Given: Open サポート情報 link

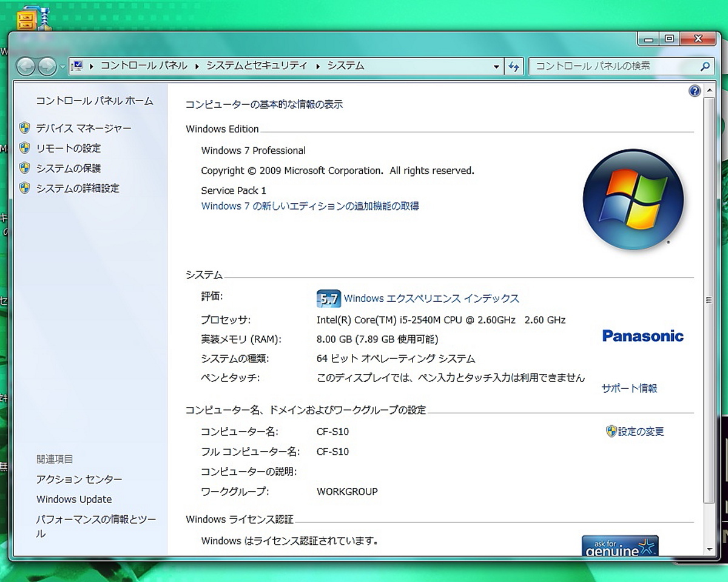Looking at the screenshot, I should (630, 388).
